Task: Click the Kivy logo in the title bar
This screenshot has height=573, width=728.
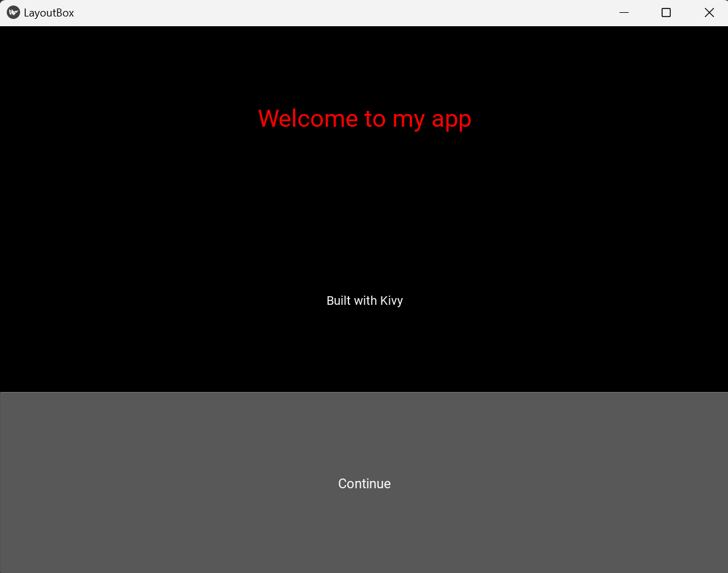Action: click(x=13, y=13)
